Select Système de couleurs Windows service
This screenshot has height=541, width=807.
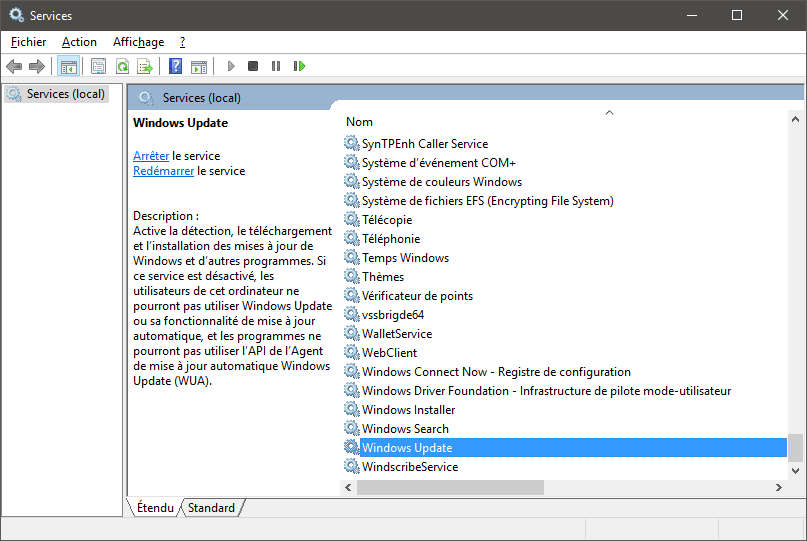[x=442, y=182]
